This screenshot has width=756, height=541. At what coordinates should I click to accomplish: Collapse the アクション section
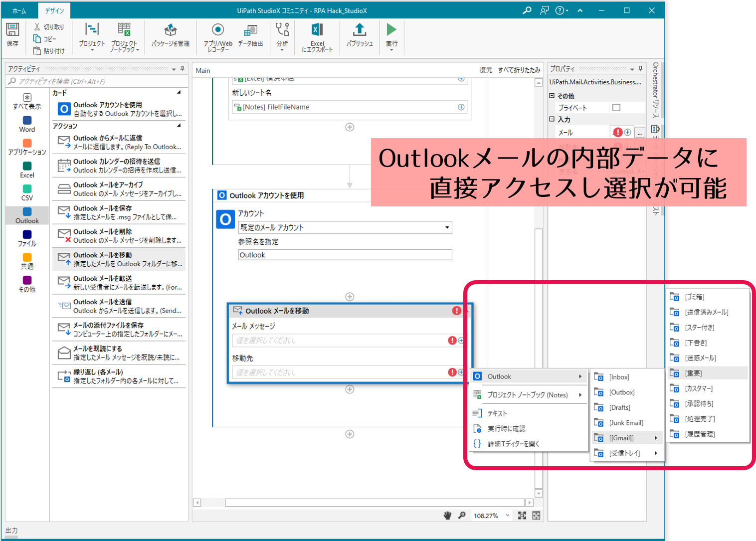pos(179,126)
